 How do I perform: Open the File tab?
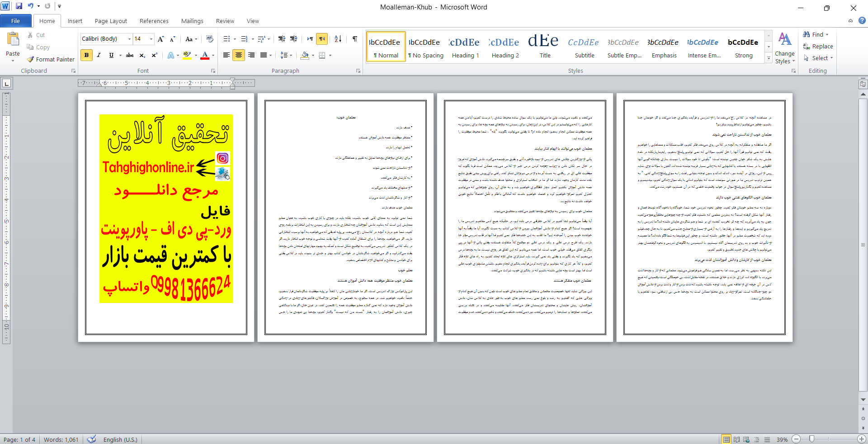tap(16, 21)
